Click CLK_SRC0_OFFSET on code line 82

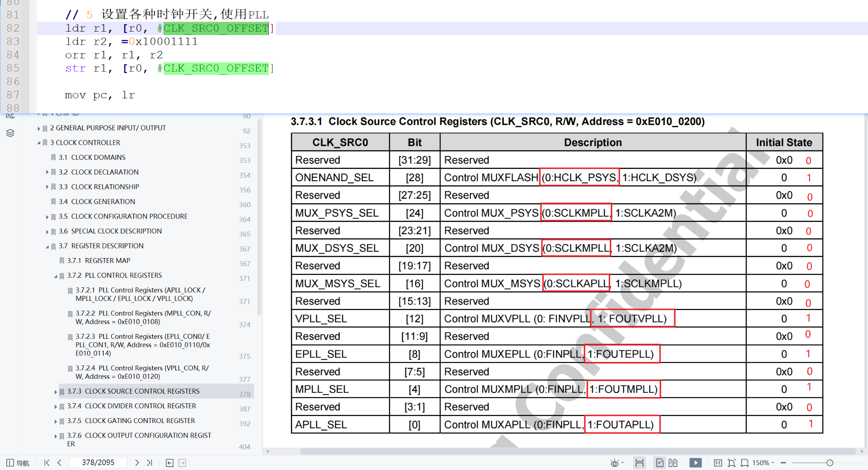[x=216, y=29]
